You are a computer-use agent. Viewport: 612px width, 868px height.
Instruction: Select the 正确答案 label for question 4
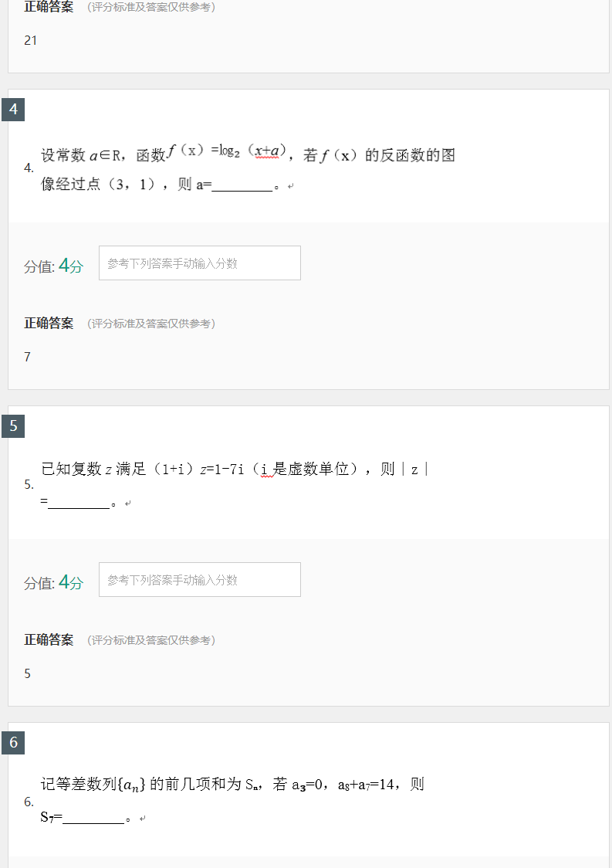(48, 324)
